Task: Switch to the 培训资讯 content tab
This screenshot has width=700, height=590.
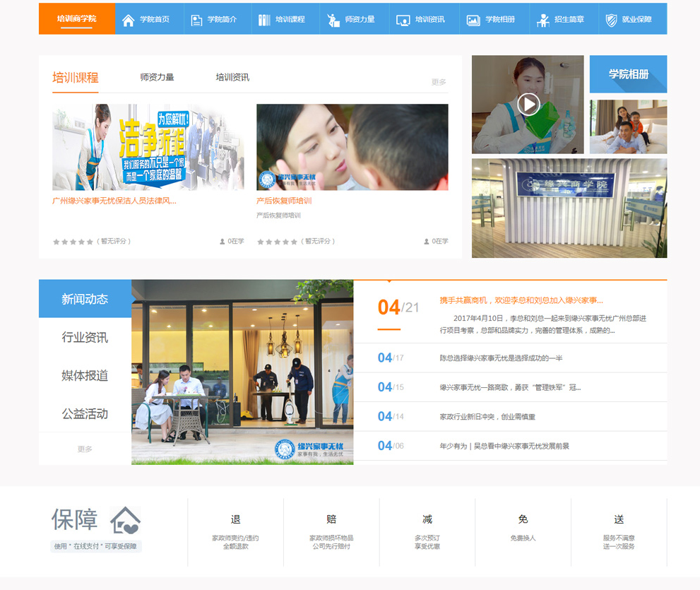Action: coord(232,78)
